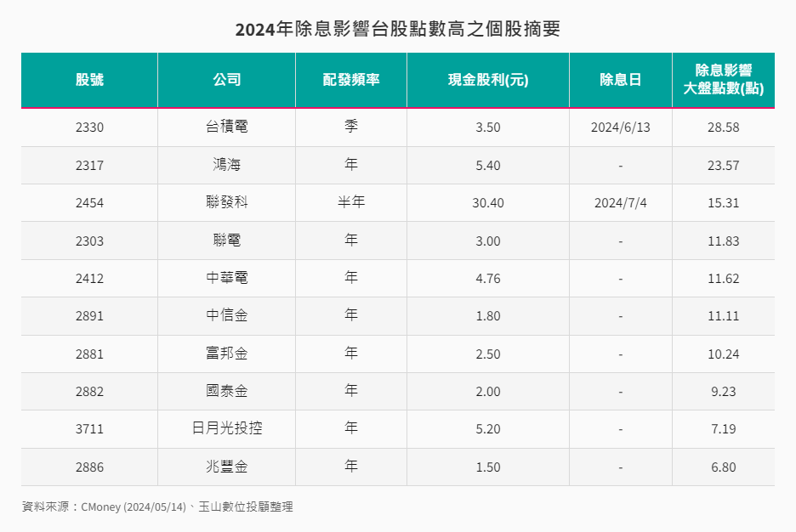Viewport: 796px width, 532px height.
Task: Click stock code 2317
Action: point(89,166)
